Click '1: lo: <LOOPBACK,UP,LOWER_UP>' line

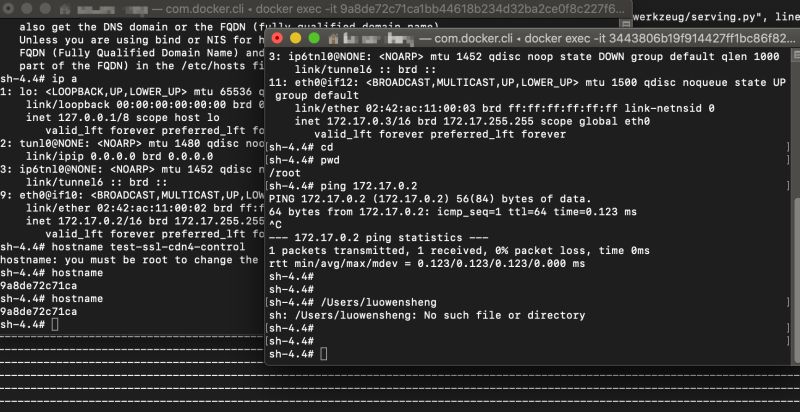[x=133, y=92]
